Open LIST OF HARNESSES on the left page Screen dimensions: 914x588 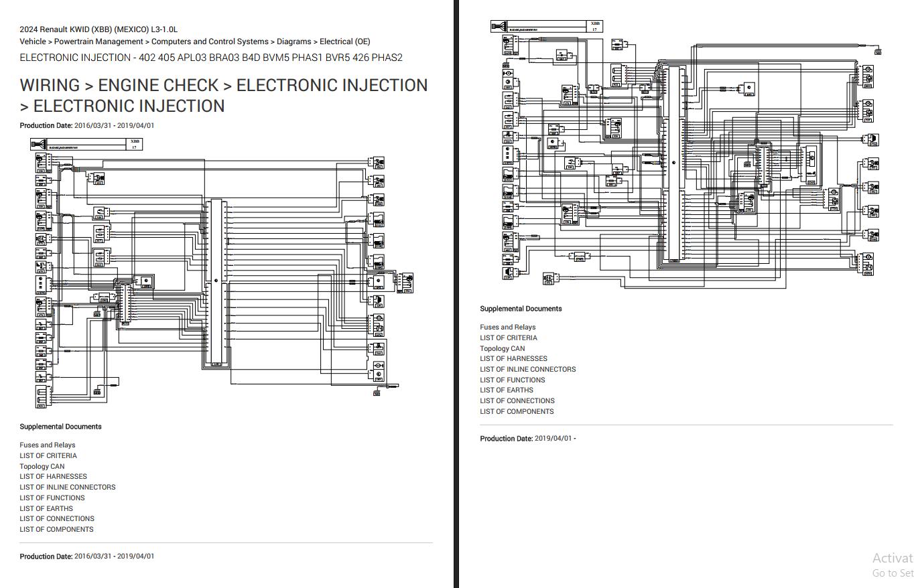(53, 476)
